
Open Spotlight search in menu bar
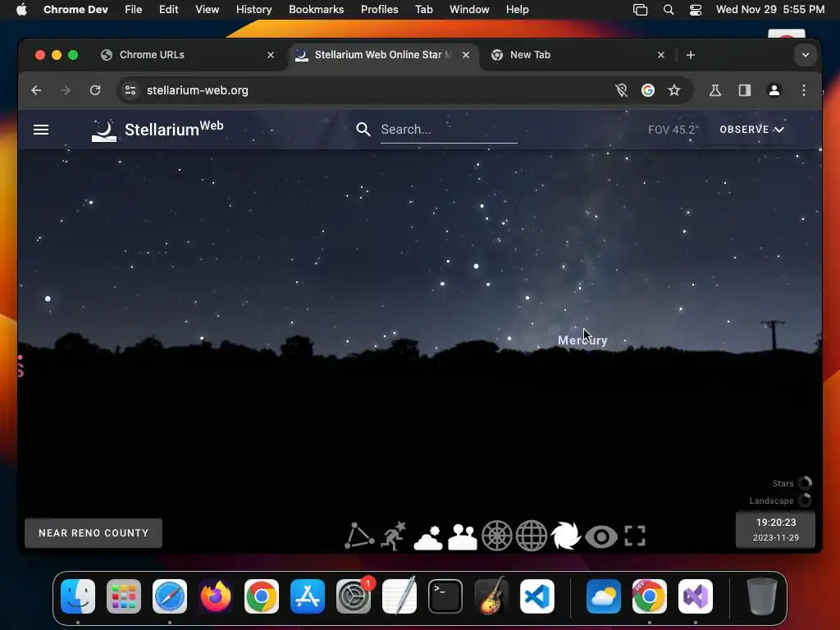click(x=668, y=10)
